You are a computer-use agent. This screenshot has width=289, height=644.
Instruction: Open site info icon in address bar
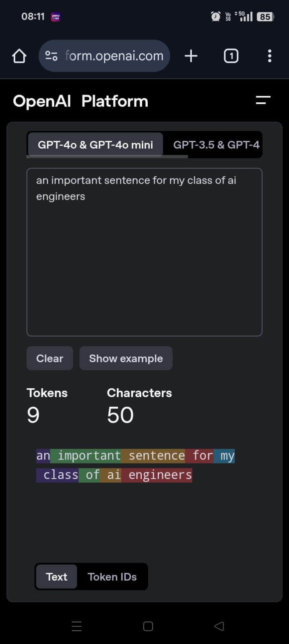tap(51, 56)
